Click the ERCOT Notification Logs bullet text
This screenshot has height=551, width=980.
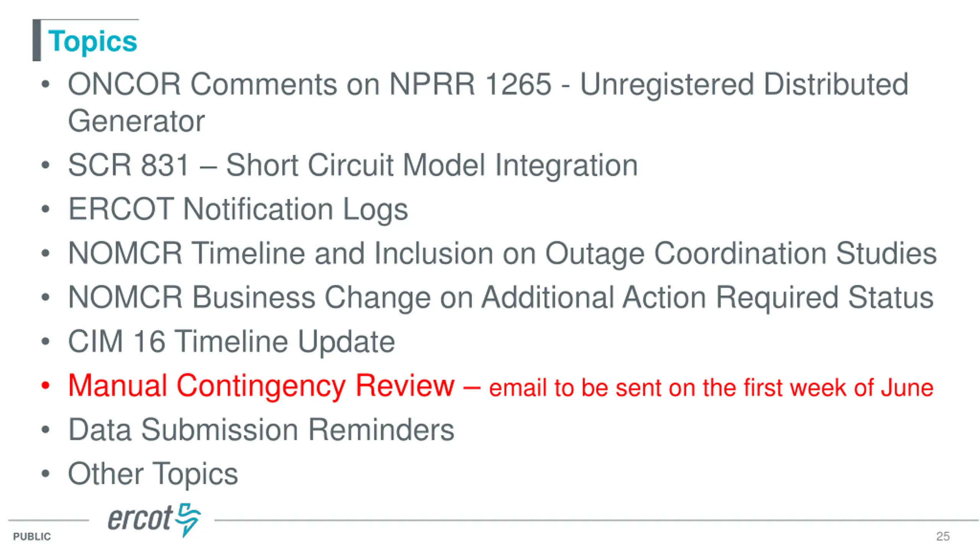238,209
